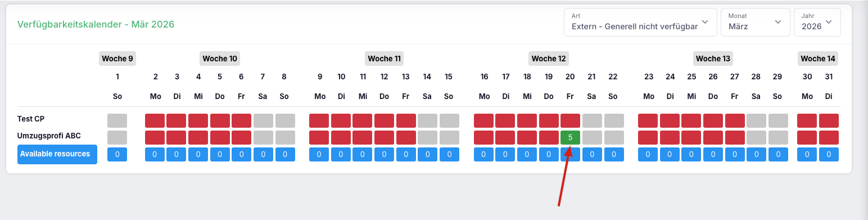
Task: Click the Woche 13 week header
Action: pyautogui.click(x=713, y=59)
